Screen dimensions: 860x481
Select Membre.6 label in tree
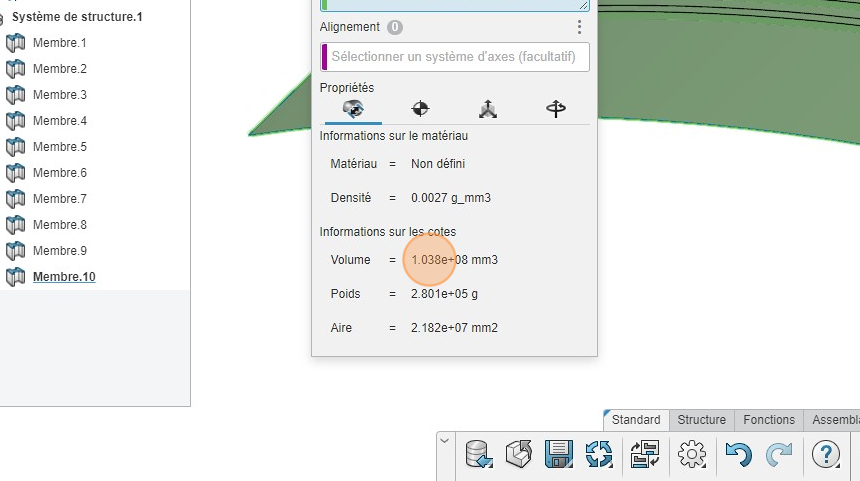click(x=59, y=173)
